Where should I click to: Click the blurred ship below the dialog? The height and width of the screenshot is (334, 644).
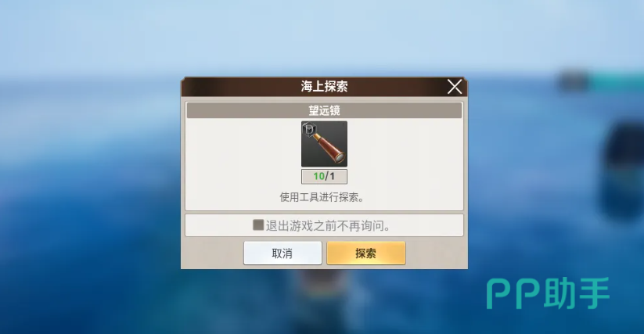click(x=325, y=287)
